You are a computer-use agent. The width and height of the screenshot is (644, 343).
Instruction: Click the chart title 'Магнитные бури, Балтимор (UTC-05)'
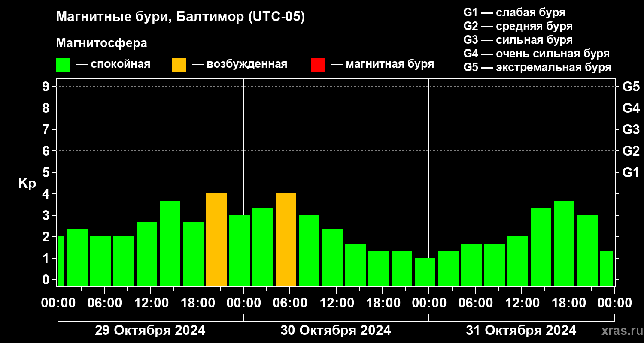pyautogui.click(x=180, y=17)
